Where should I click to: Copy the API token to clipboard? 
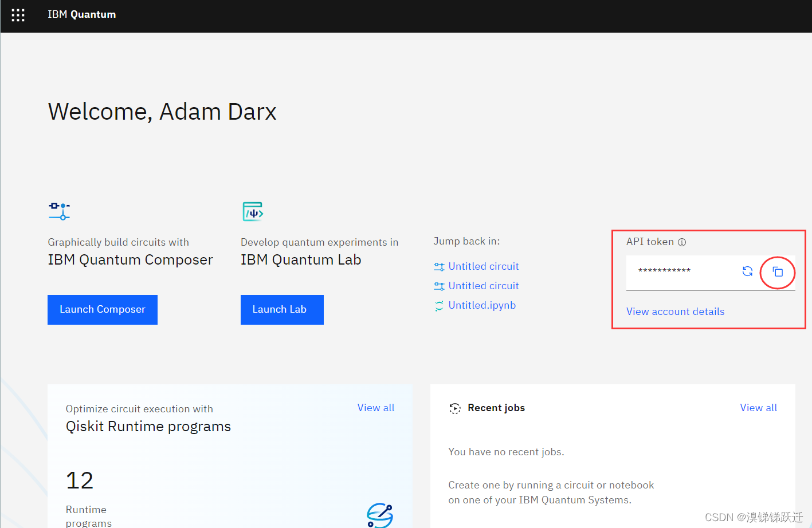point(778,272)
